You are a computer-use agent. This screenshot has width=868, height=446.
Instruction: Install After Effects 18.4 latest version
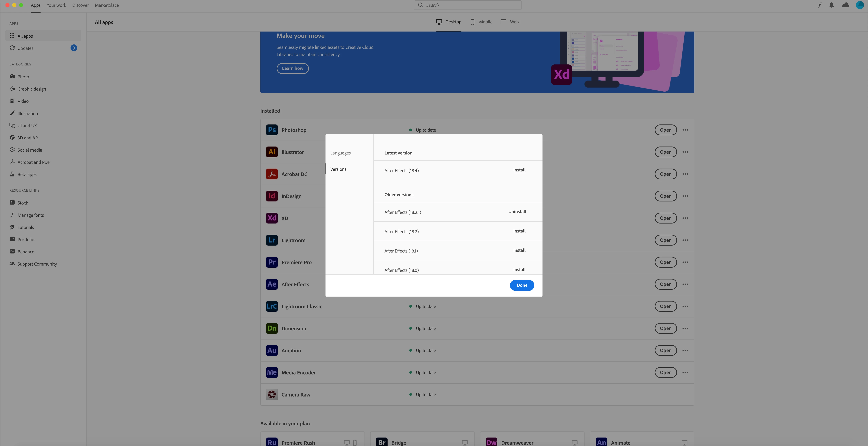(519, 170)
